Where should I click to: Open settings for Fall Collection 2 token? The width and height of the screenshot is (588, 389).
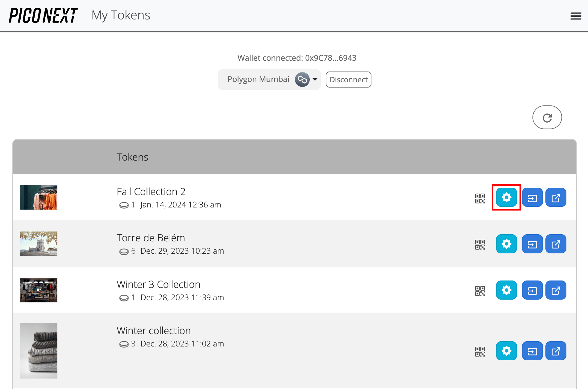tap(506, 197)
